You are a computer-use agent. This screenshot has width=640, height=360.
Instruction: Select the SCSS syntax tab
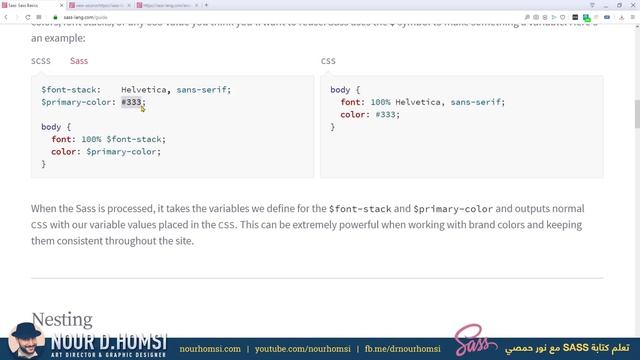(x=41, y=61)
